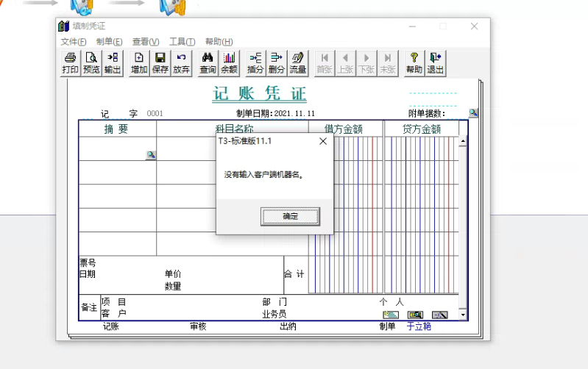Viewport: 588px width, 369px height.
Task: Click the 打印 print toolbar icon
Action: tap(70, 63)
